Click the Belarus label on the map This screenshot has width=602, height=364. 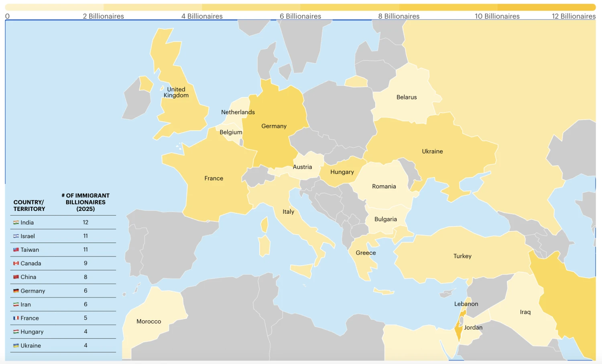point(407,97)
